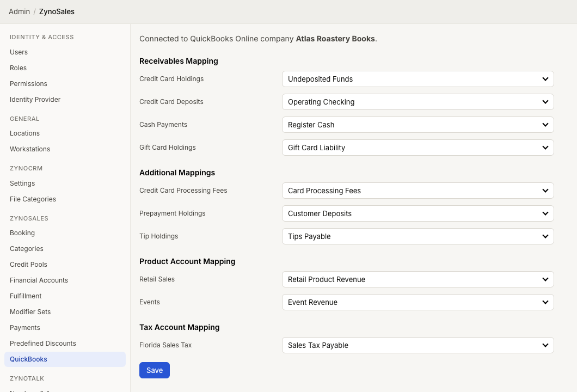Click the Florida Sales Tax label
This screenshot has width=577, height=392.
tap(165, 345)
